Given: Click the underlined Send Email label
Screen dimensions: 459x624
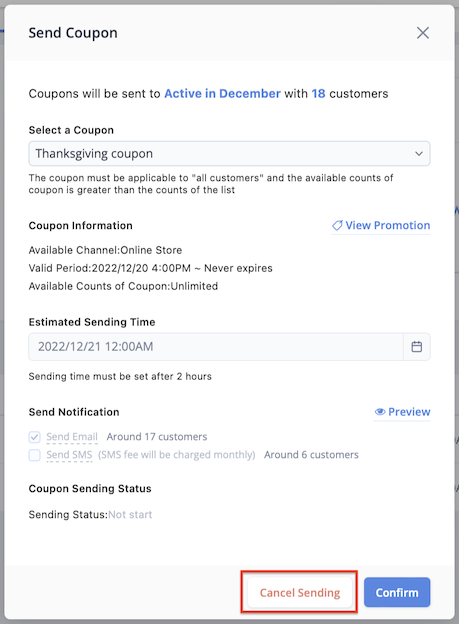Looking at the screenshot, I should pos(72,437).
